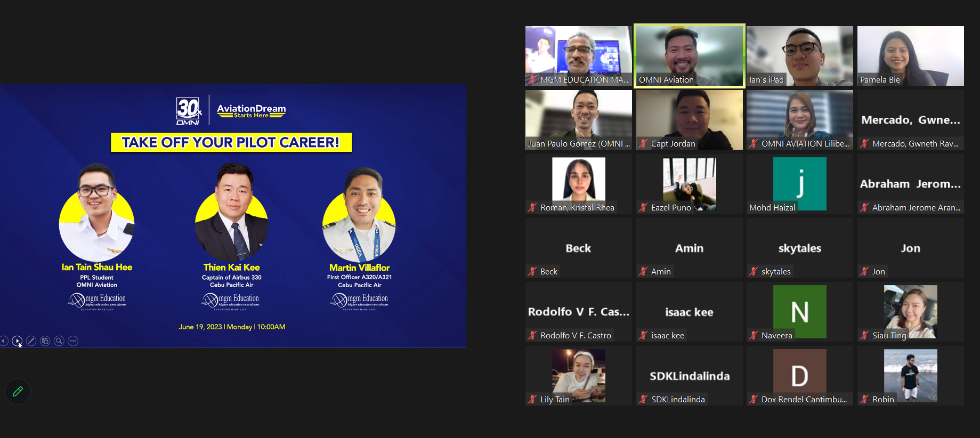
Task: Click muted mic icon beside Lily Tain
Action: click(x=532, y=400)
